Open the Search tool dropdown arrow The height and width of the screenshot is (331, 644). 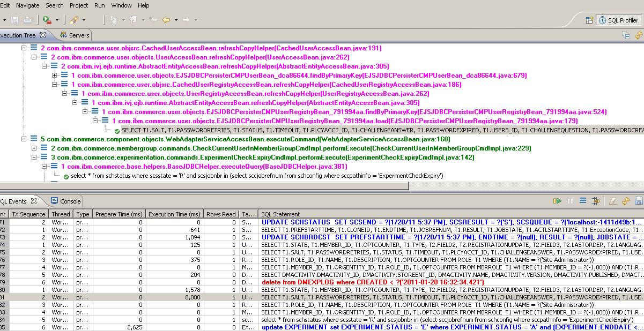[x=84, y=20]
